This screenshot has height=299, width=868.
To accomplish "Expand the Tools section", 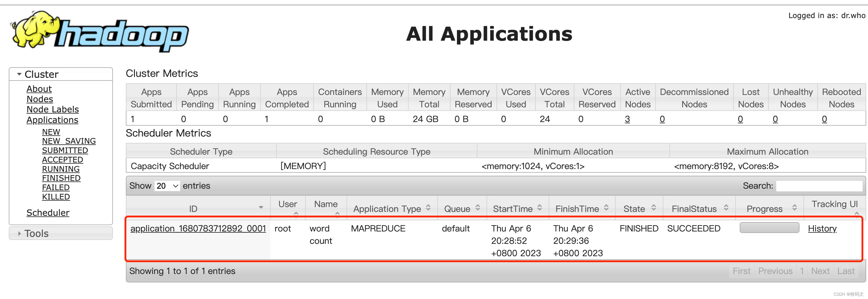I will pyautogui.click(x=61, y=233).
